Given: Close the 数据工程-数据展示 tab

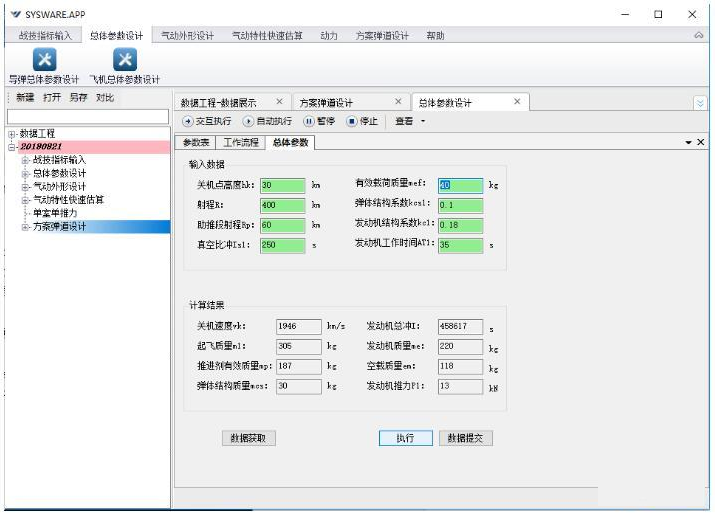Looking at the screenshot, I should pos(279,101).
